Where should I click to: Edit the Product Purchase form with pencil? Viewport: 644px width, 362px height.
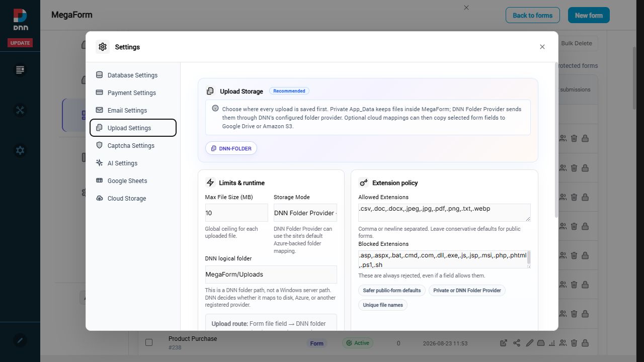[x=529, y=343]
